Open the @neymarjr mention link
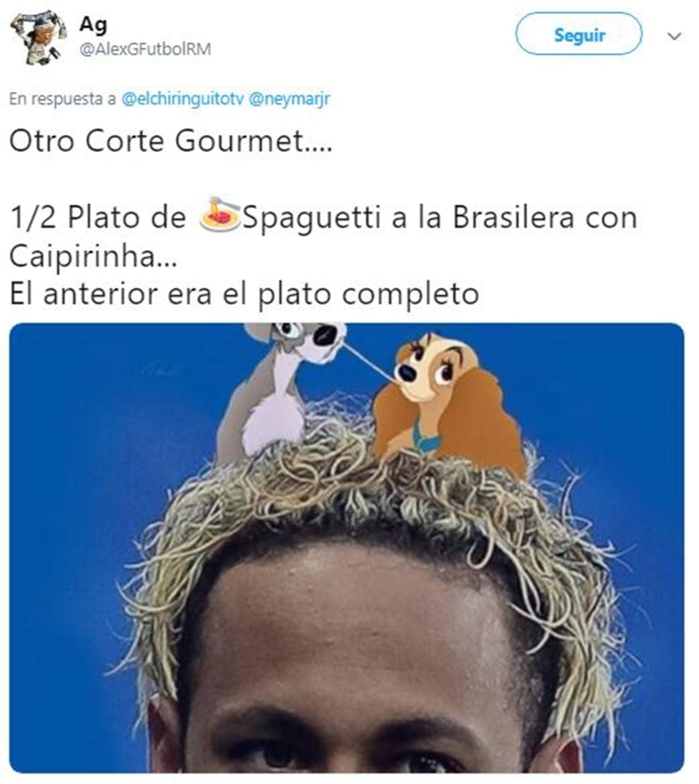 click(289, 99)
